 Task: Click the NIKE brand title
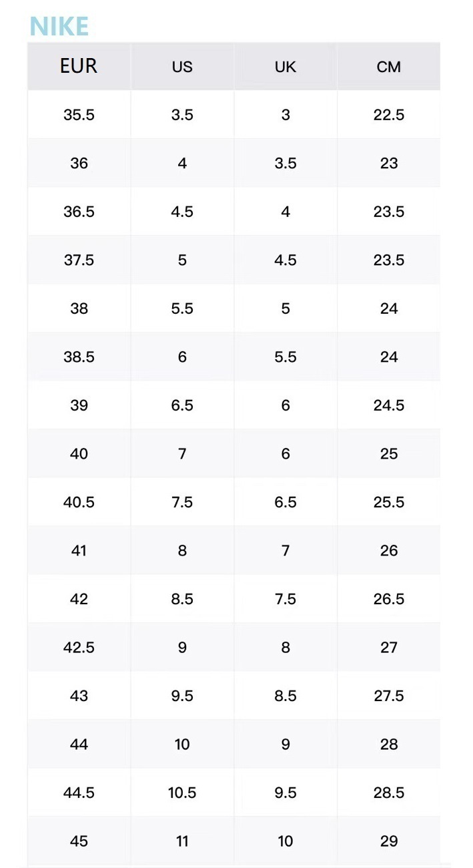tap(59, 26)
